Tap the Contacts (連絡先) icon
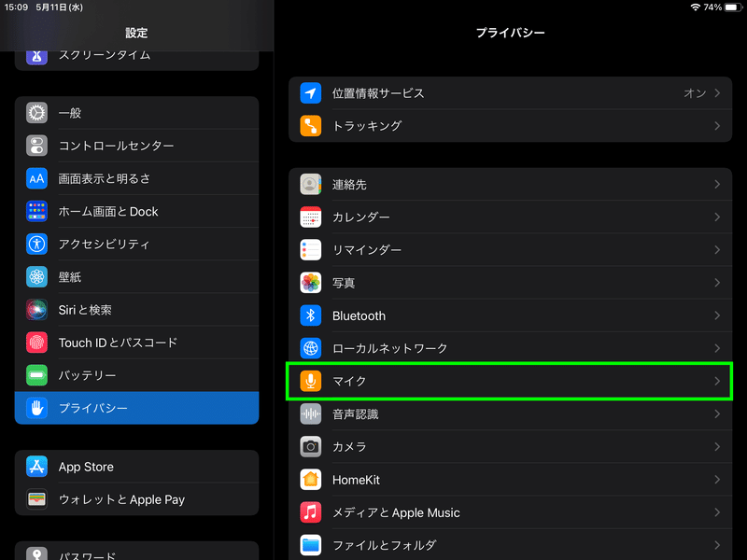Screen dimensions: 747x560 coord(311,184)
